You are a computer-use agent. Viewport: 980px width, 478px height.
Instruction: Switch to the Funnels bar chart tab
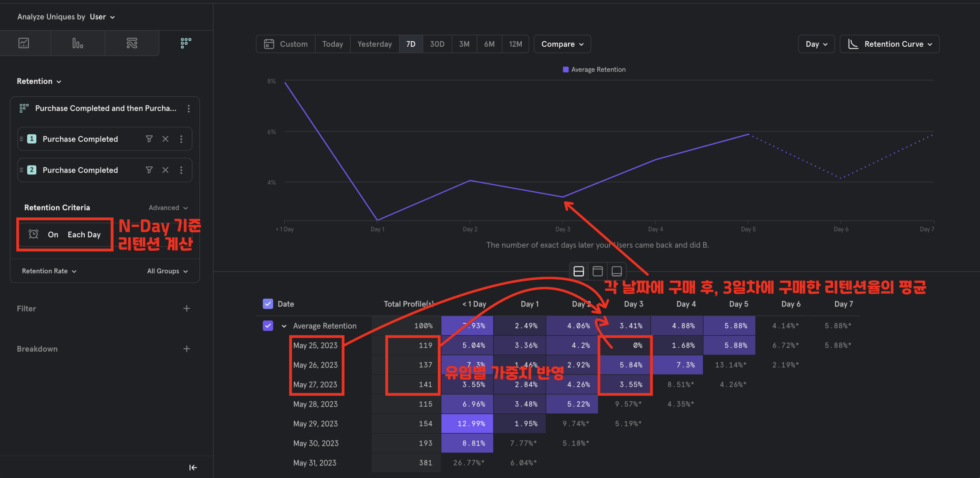78,43
